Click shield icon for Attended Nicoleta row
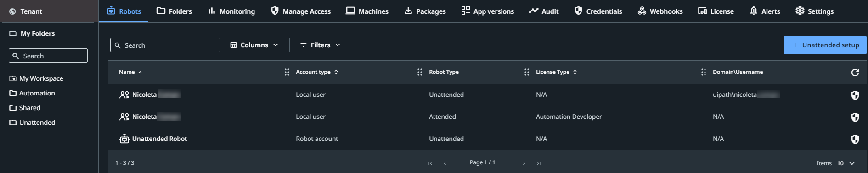Image resolution: width=868 pixels, height=173 pixels. [x=855, y=117]
